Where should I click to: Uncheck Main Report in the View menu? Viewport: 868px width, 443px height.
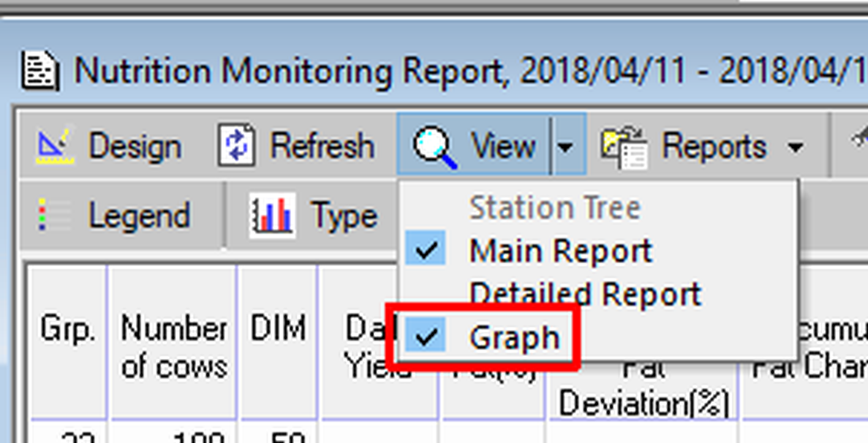pos(559,251)
